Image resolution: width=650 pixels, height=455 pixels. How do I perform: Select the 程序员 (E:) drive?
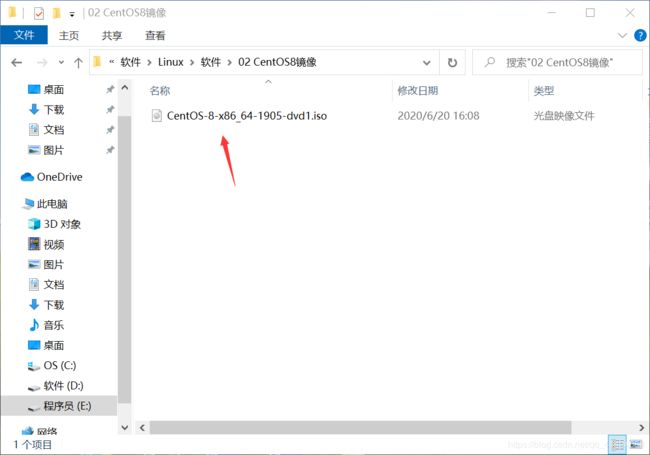pos(59,406)
